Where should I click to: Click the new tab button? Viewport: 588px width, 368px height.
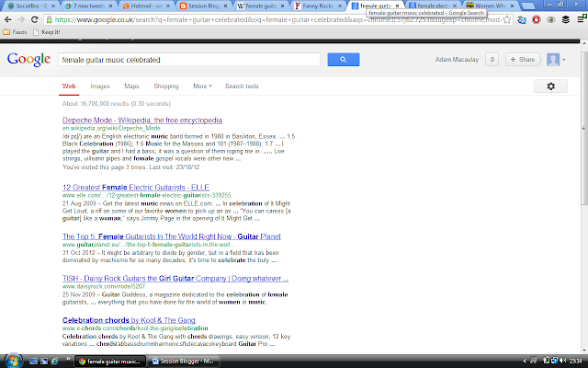528,6
